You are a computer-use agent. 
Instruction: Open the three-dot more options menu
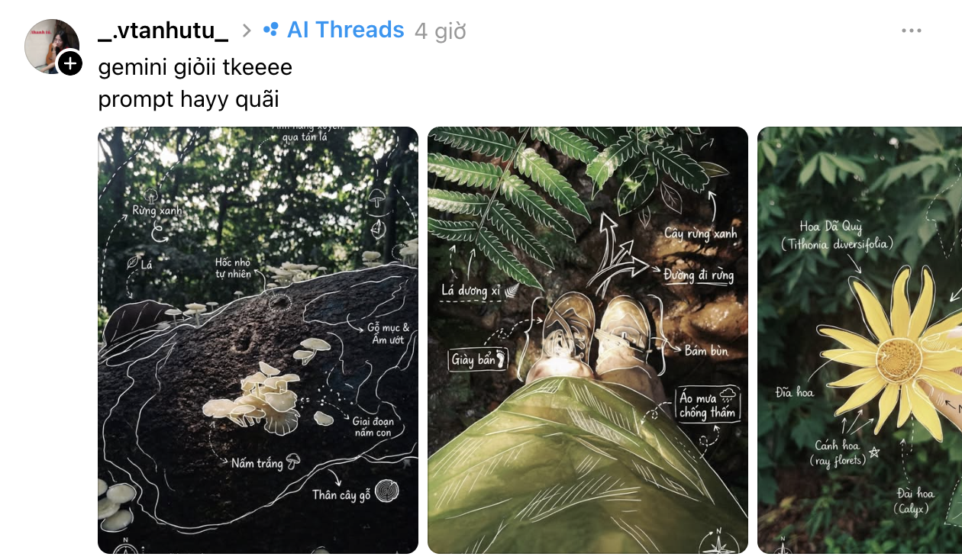(x=912, y=31)
